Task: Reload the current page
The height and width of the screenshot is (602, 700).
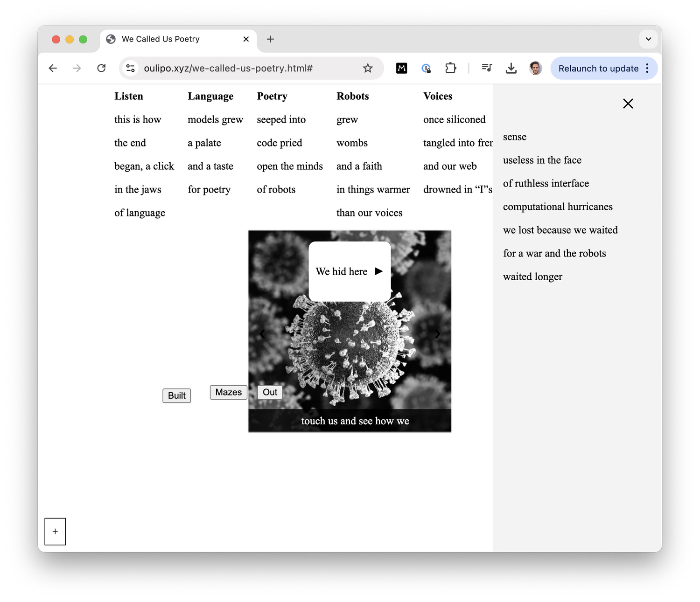Action: click(101, 68)
